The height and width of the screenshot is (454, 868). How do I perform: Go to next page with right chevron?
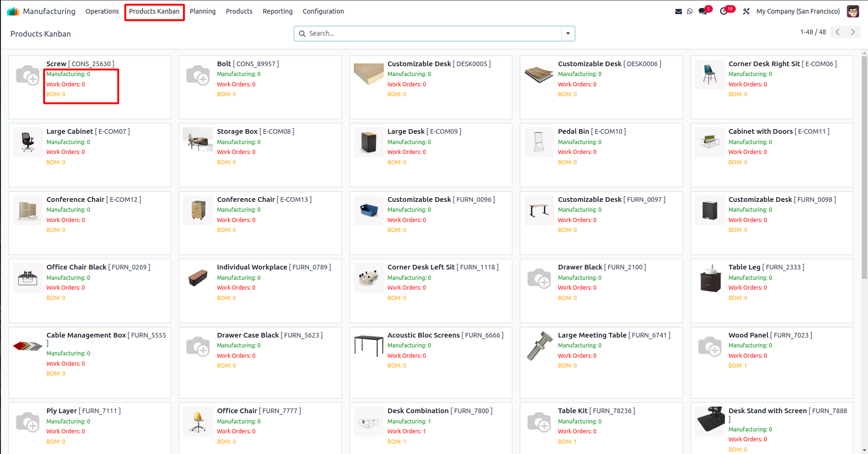tap(853, 32)
